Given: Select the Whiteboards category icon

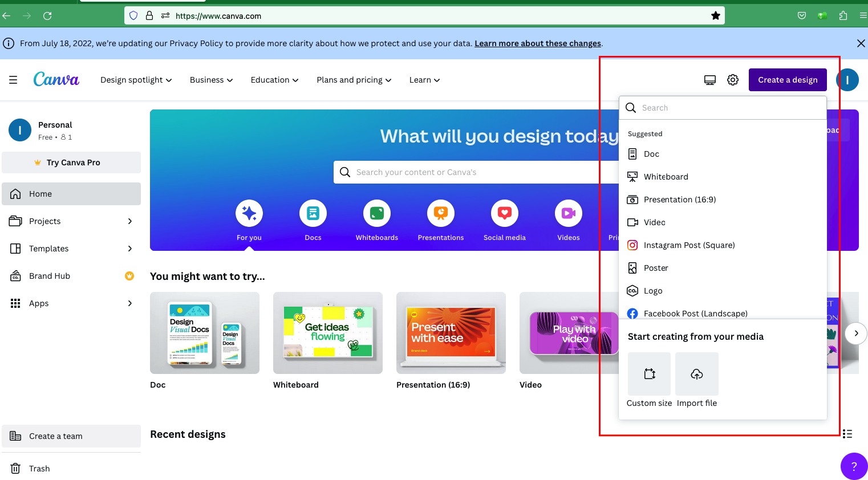Looking at the screenshot, I should [377, 213].
